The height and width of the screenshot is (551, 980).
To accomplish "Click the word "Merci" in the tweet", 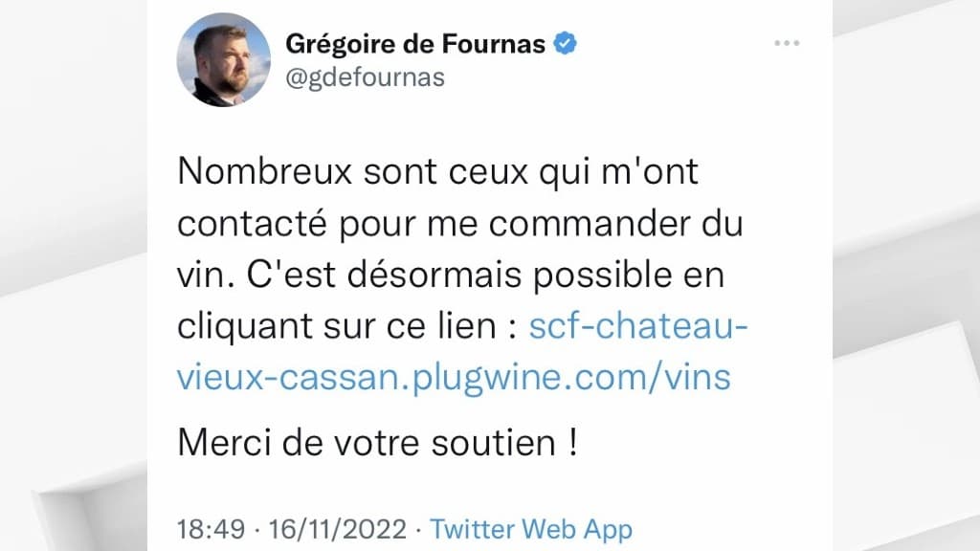I will 226,444.
